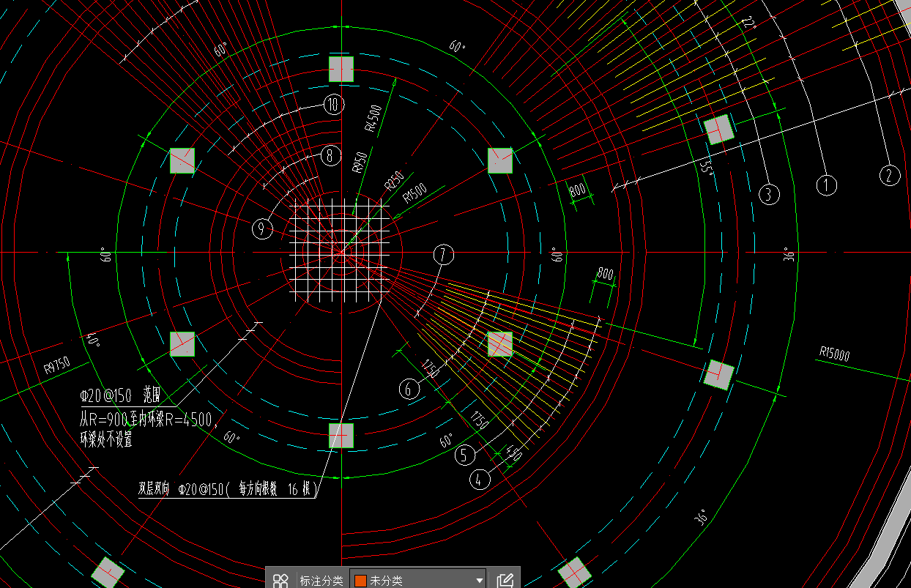
Task: Select the 40° angle annotation
Action: 92,341
